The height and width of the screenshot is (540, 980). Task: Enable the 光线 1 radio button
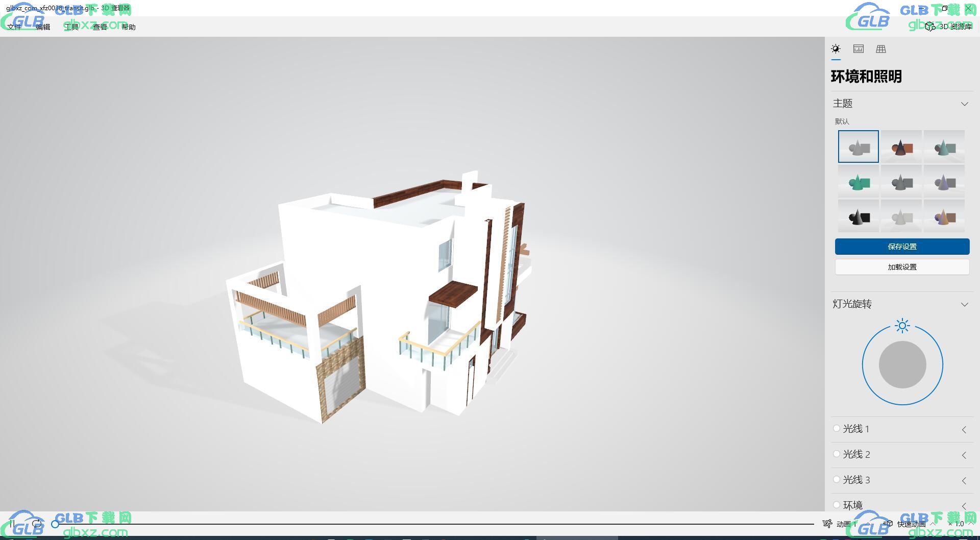pos(837,429)
